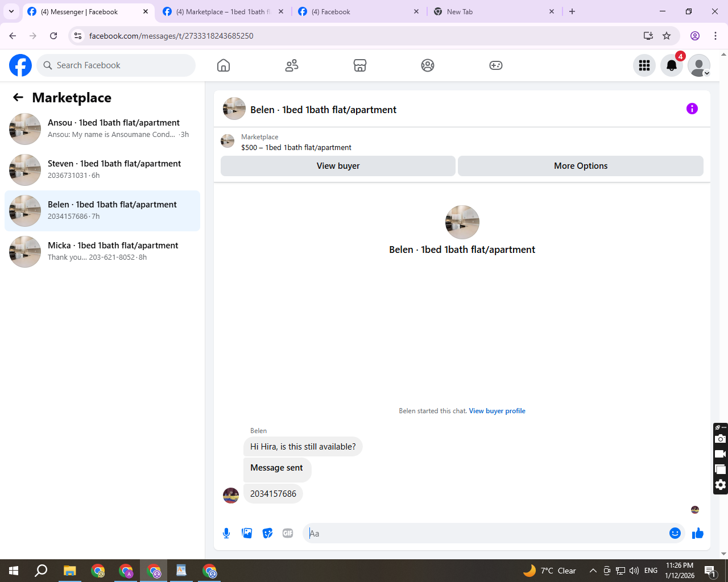Screen dimensions: 728x582
Task: Open Micka 1bed 1bath conversation
Action: coord(102,252)
